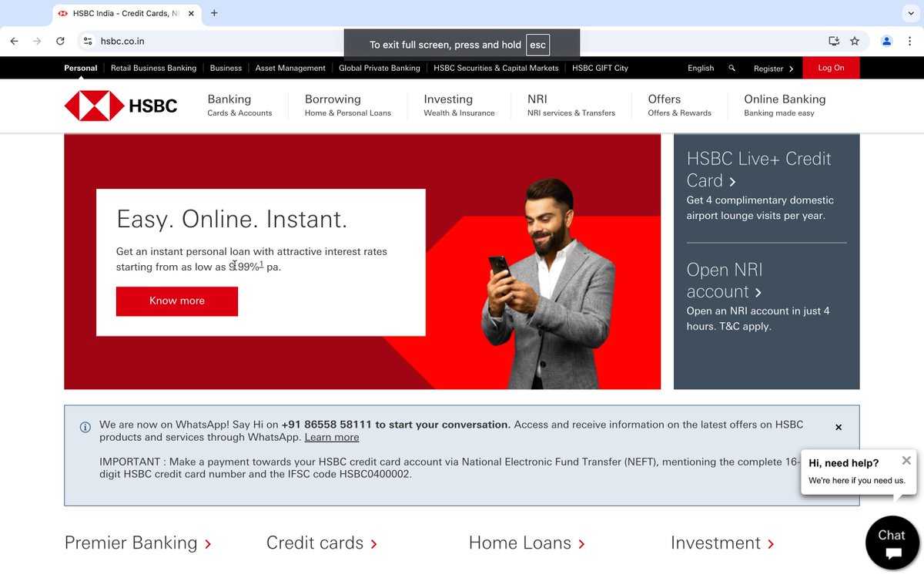
Task: Open the Home Loans link
Action: click(x=527, y=543)
